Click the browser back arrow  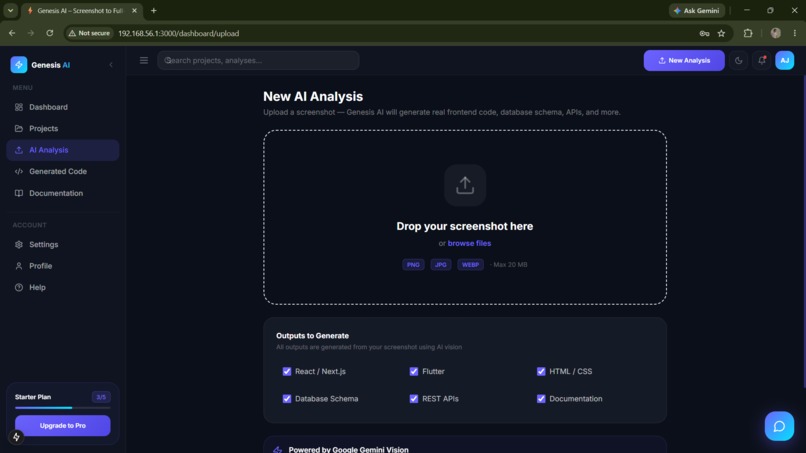tap(12, 33)
